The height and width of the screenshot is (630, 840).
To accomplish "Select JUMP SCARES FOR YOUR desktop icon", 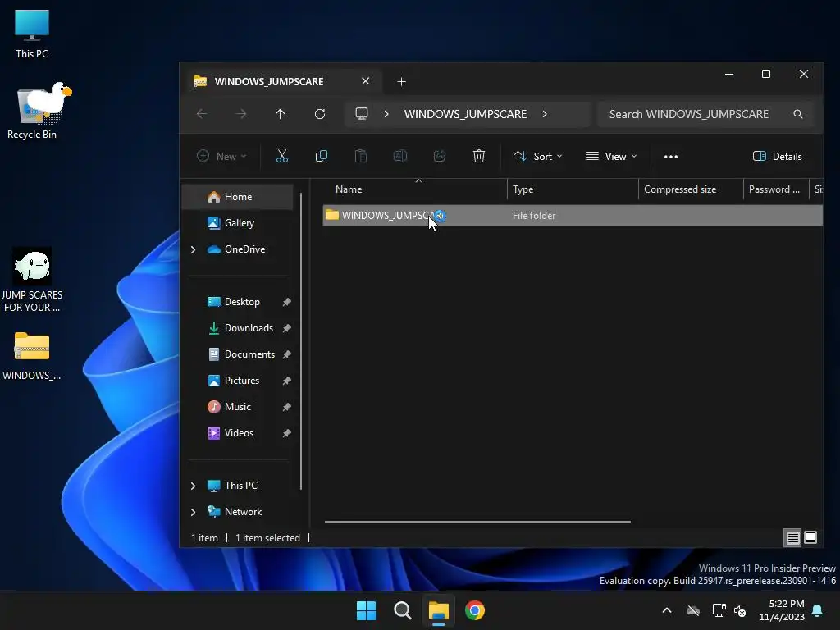I will point(32,280).
